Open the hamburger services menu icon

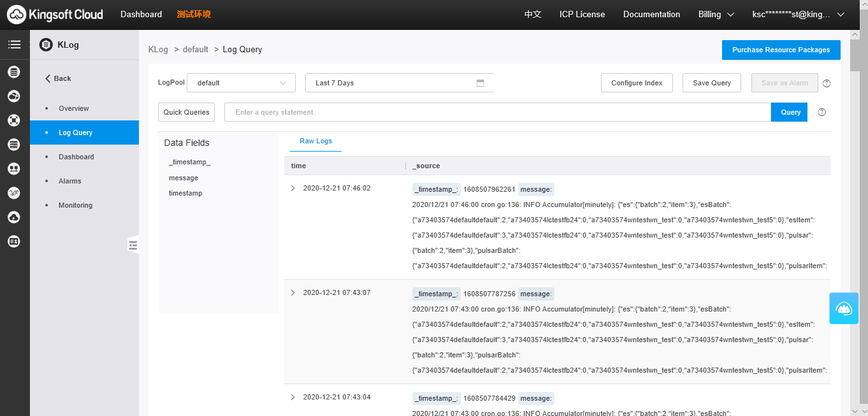(x=14, y=45)
